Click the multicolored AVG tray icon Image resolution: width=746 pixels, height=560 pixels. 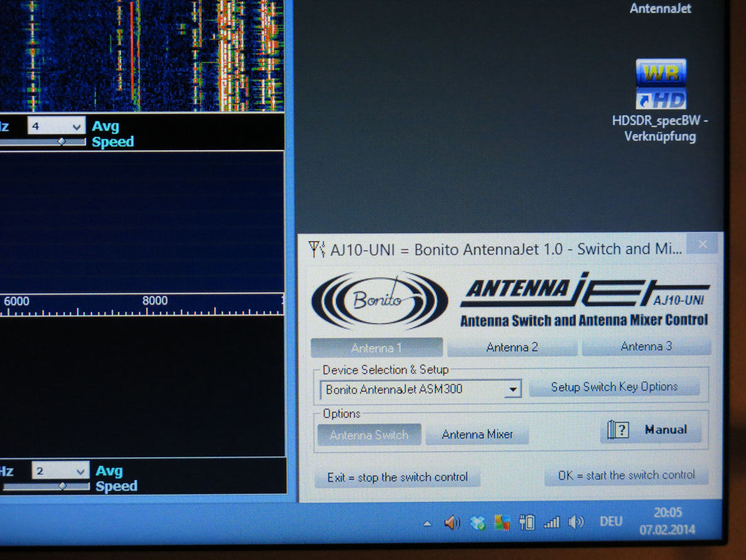pyautogui.click(x=502, y=523)
